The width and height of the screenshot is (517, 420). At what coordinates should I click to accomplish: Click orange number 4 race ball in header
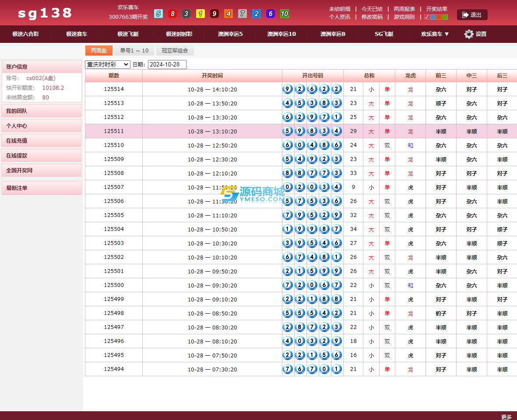click(x=228, y=14)
